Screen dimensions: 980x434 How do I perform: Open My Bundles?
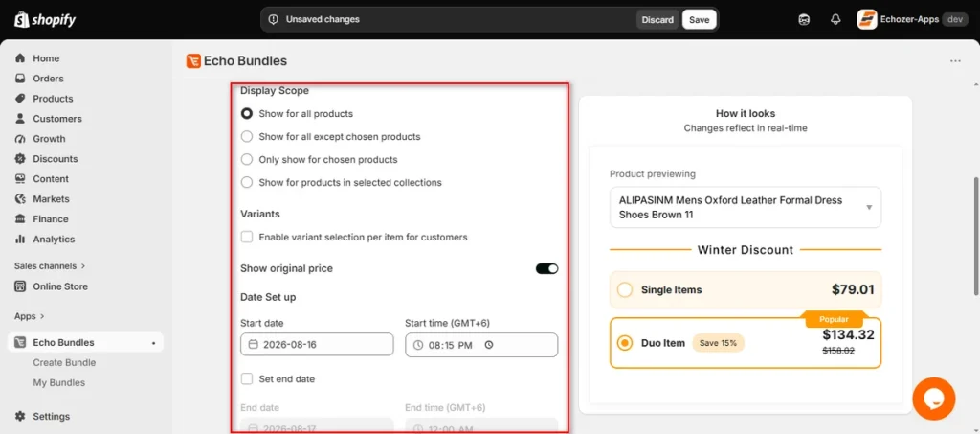point(58,382)
